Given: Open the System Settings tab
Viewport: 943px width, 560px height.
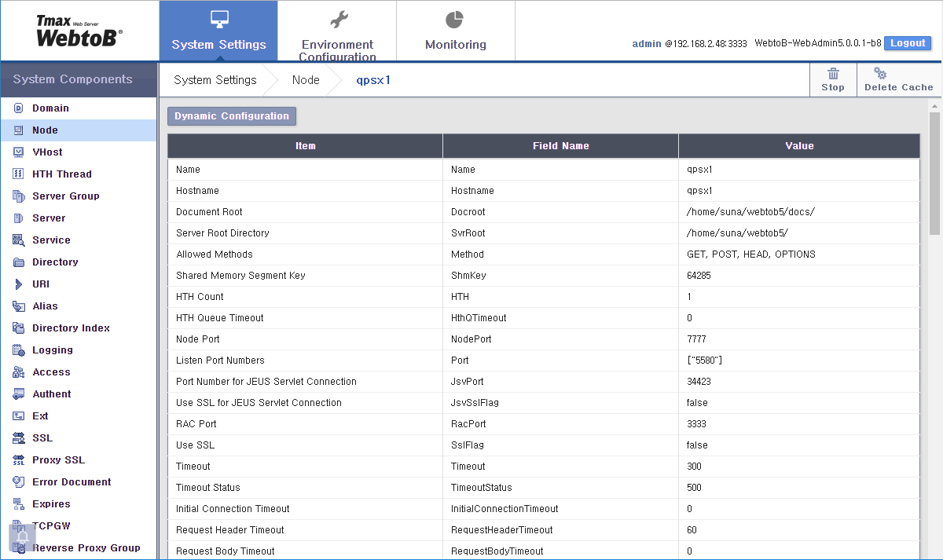Looking at the screenshot, I should click(218, 31).
